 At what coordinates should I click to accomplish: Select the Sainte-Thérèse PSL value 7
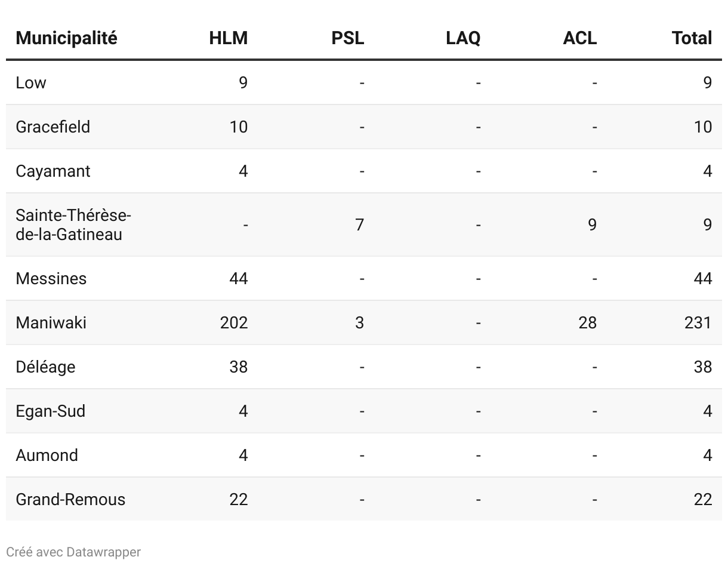[x=359, y=224]
